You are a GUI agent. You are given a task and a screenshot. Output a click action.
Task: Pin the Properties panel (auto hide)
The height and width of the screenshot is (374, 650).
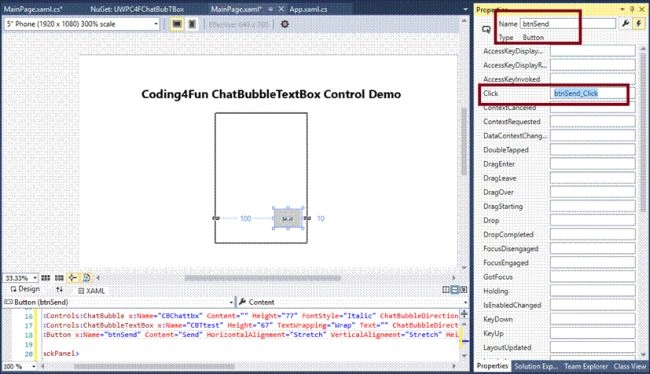(x=632, y=9)
